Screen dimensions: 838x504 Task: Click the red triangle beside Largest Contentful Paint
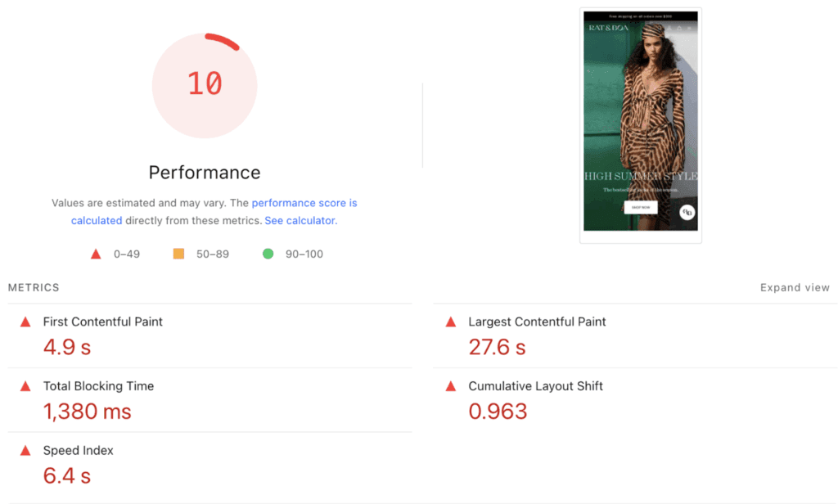tap(450, 322)
